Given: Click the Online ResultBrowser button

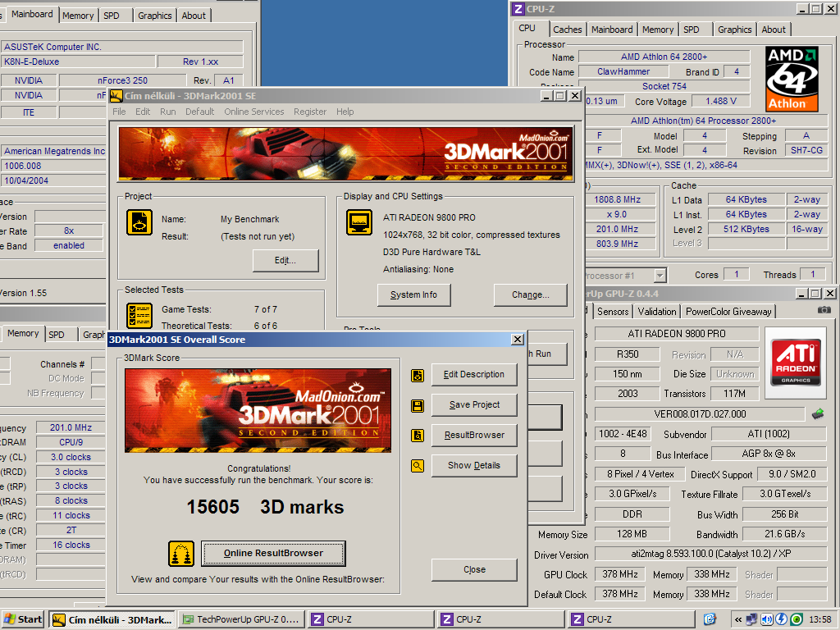Looking at the screenshot, I should [273, 553].
